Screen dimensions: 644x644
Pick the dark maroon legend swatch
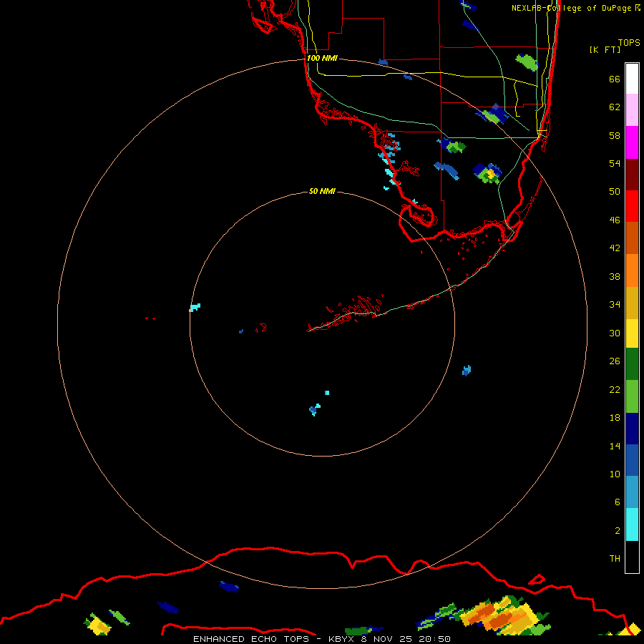click(x=632, y=175)
